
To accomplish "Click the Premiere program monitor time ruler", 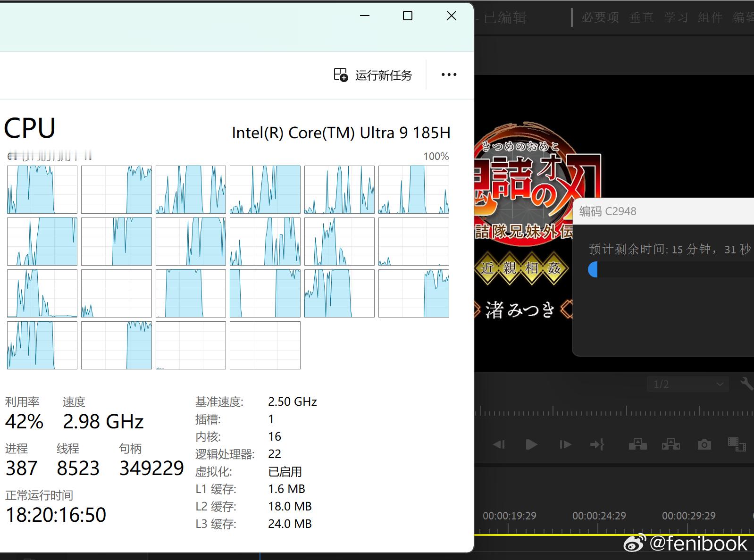I will click(x=614, y=411).
